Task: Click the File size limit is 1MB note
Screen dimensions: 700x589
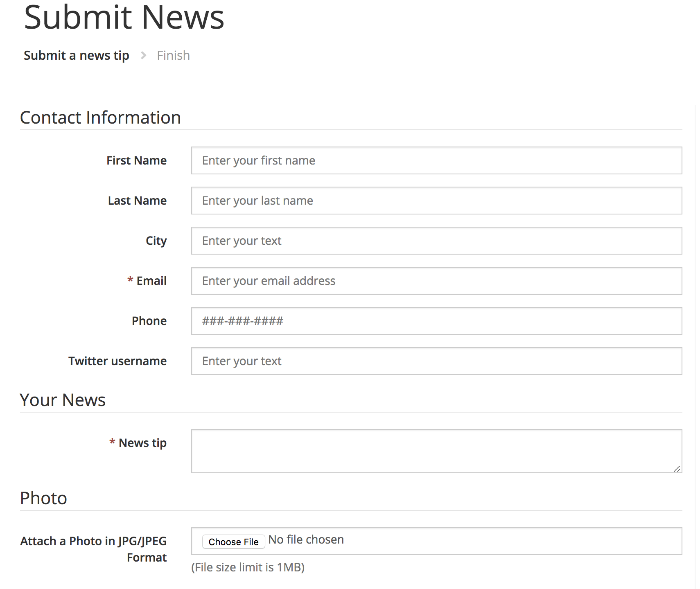Action: click(x=248, y=568)
